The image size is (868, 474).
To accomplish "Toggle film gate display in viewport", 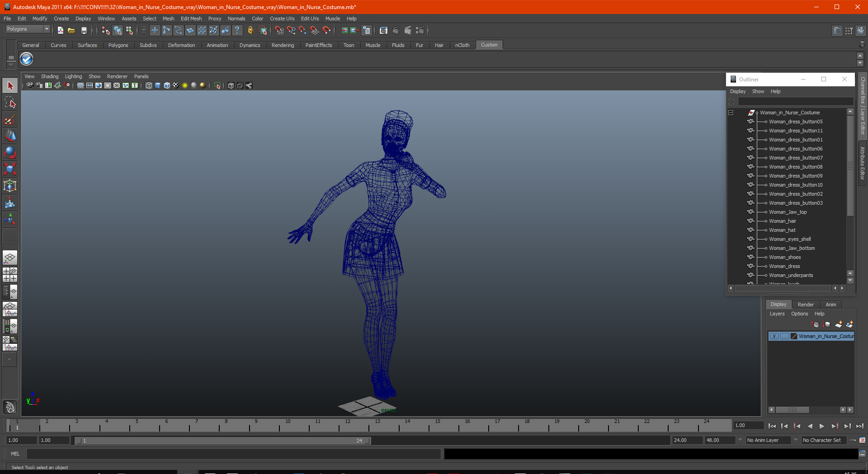I will (x=90, y=85).
